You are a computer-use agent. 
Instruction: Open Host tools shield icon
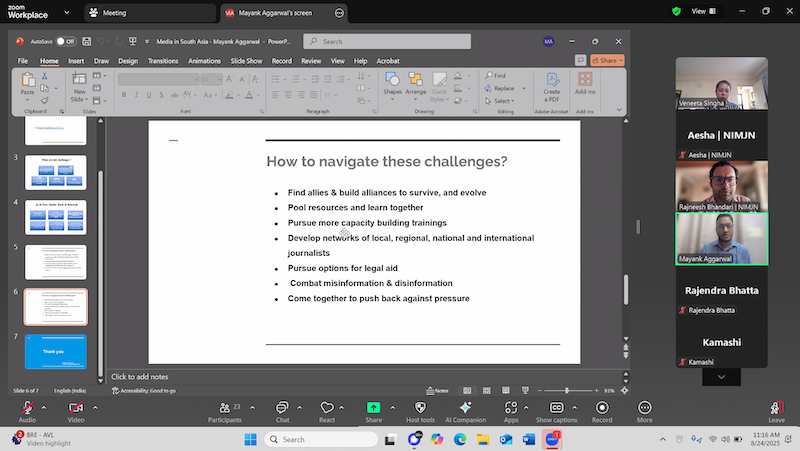[420, 408]
